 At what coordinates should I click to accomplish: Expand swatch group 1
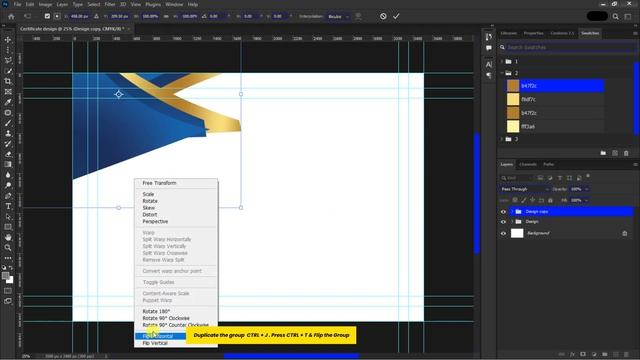tap(502, 62)
